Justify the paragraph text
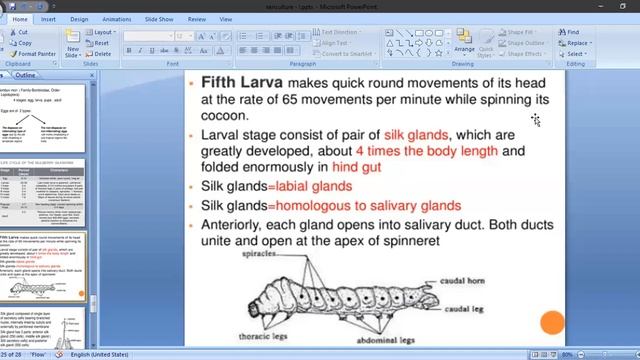 (x=278, y=51)
